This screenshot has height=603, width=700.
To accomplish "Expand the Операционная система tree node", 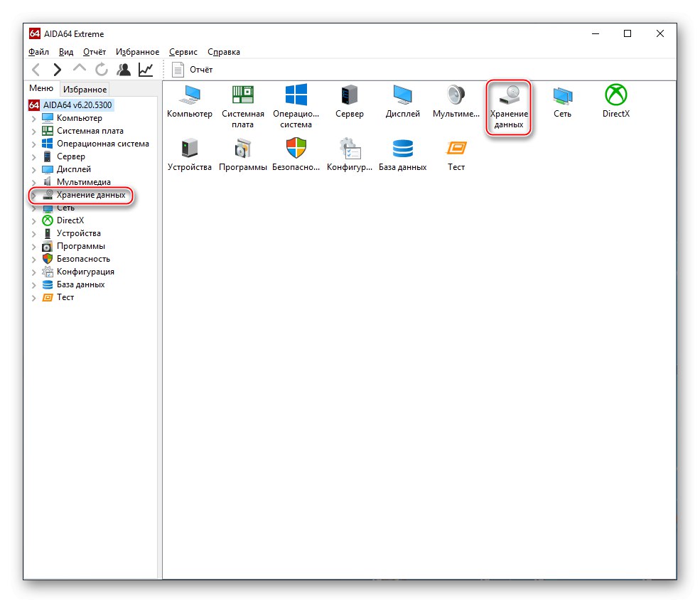I will (x=34, y=144).
